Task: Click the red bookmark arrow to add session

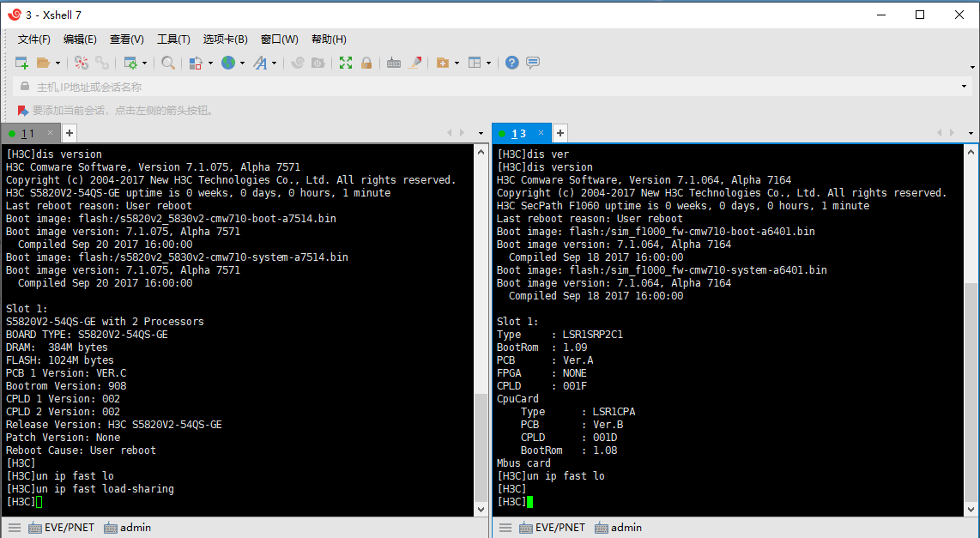Action: 23,111
